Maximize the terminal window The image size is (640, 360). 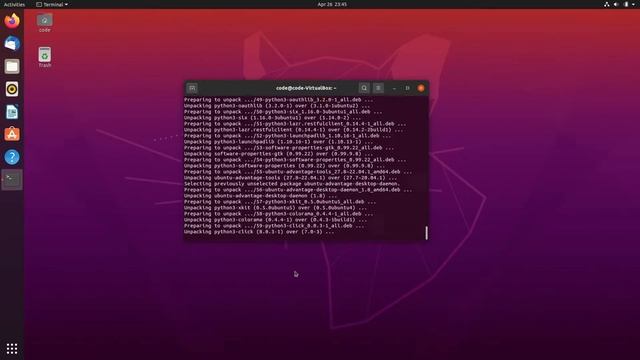point(407,88)
